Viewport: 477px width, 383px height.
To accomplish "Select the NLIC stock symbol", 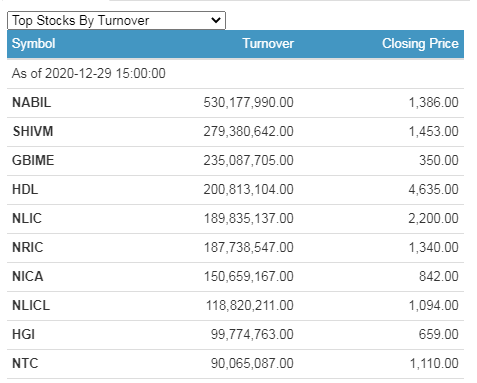I will tap(27, 218).
